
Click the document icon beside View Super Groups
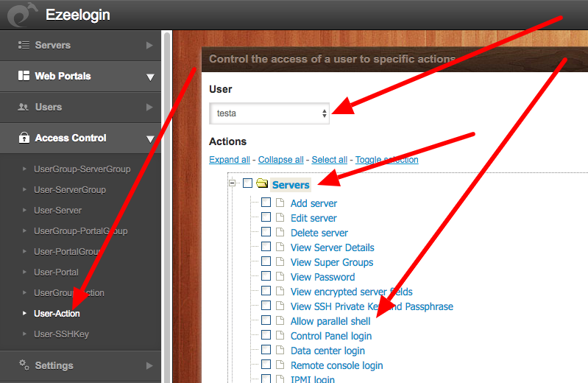coord(280,261)
